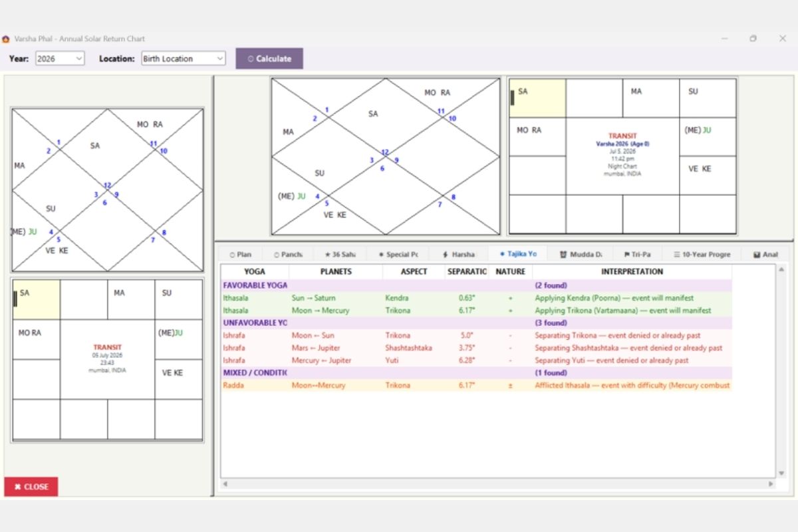The width and height of the screenshot is (798, 532).
Task: Select the Radda Moon↔Mercury row
Action: [x=476, y=385]
